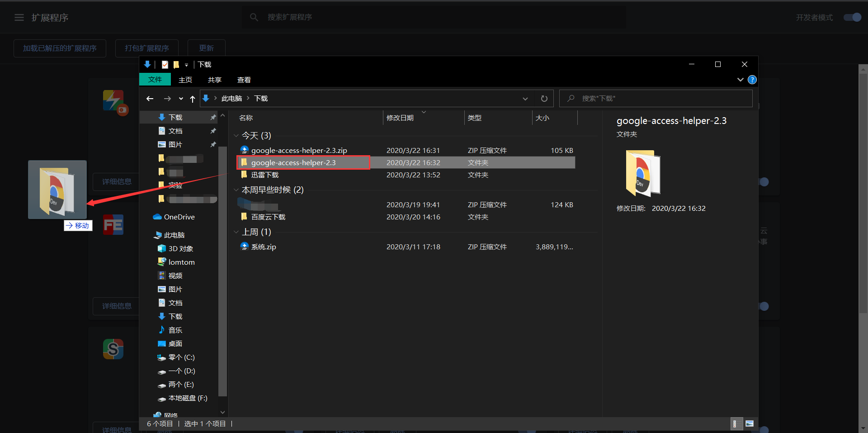Open drive 零个 (C:)
Image resolution: width=868 pixels, height=433 pixels.
181,357
